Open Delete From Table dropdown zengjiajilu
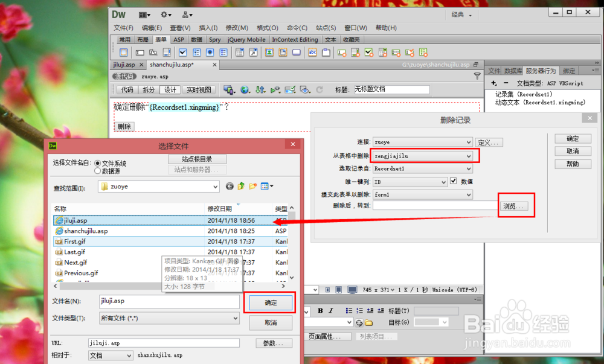The image size is (604, 364). (422, 156)
